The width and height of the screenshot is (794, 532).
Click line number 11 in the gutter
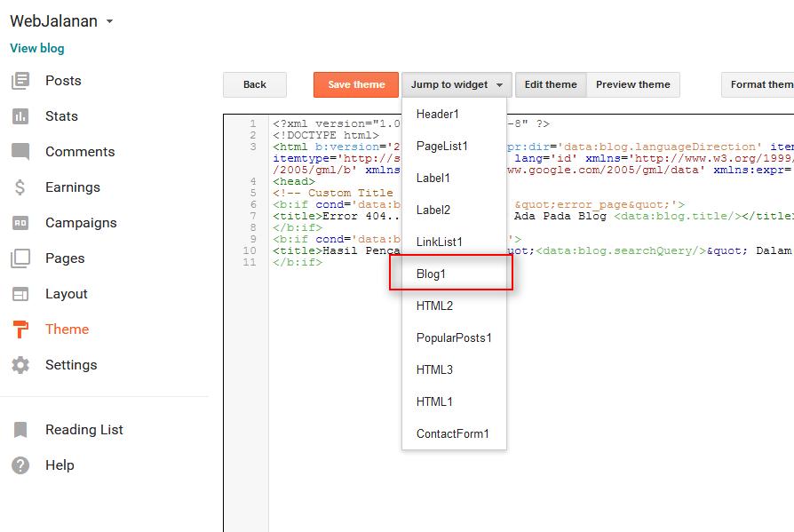250,262
